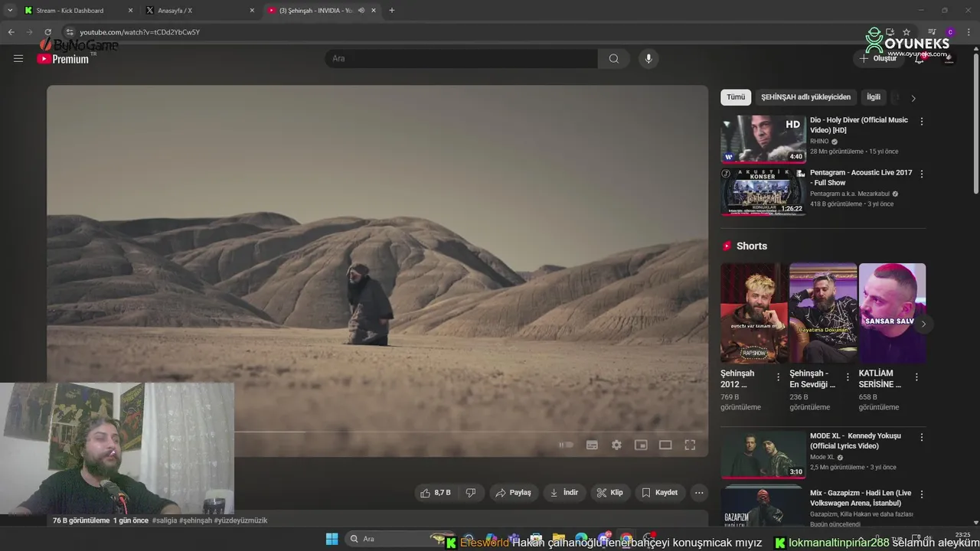
Task: Open browser media controls icon
Action: tap(932, 32)
